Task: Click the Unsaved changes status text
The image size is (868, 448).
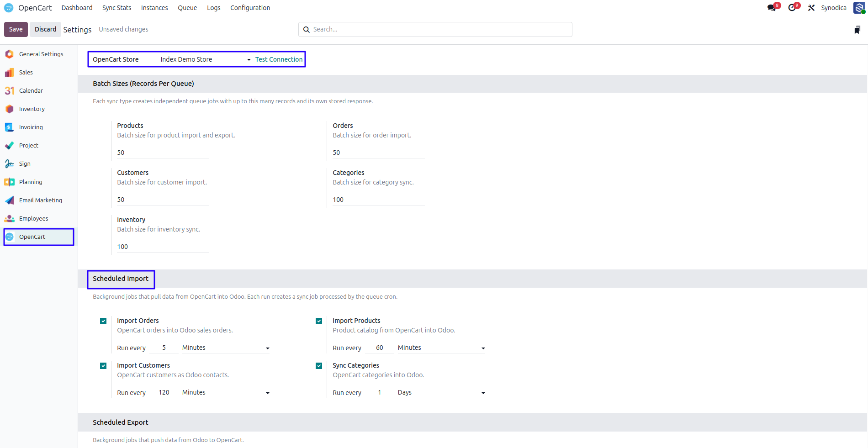Action: click(123, 29)
